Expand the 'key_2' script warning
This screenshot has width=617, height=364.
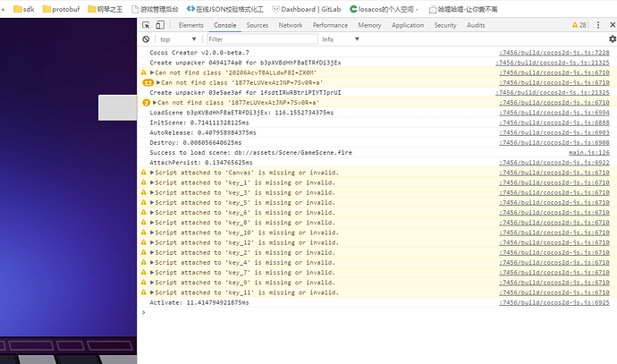point(151,252)
